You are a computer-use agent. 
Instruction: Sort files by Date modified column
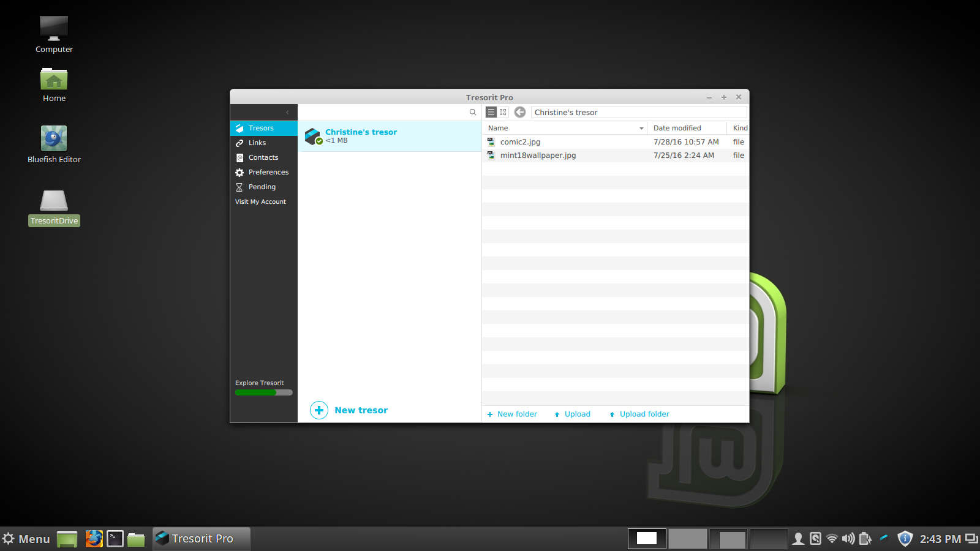coord(687,128)
